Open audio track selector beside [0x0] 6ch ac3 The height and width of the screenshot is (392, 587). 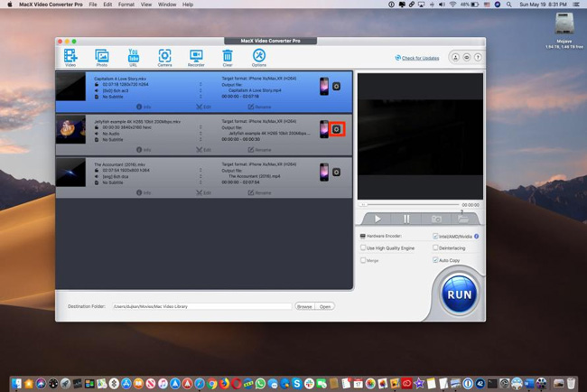coord(200,90)
